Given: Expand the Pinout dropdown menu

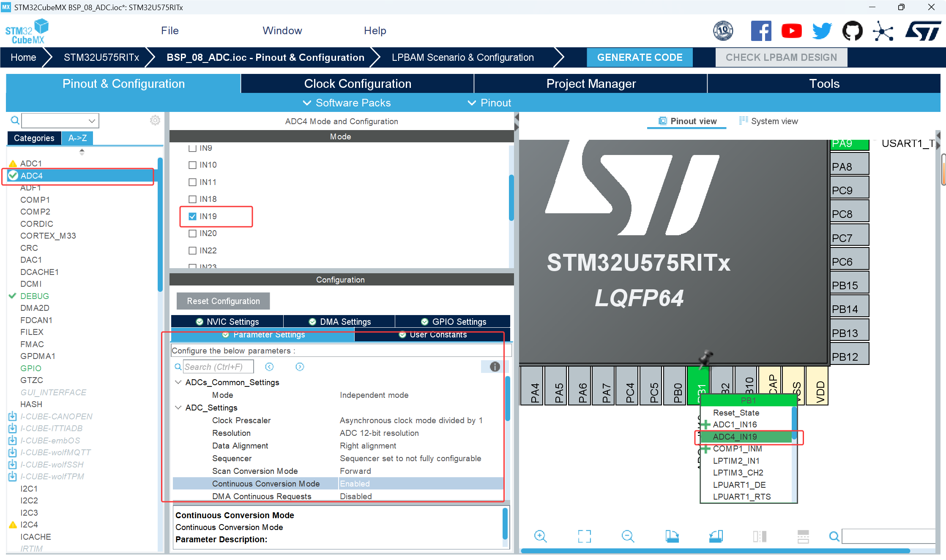Looking at the screenshot, I should 489,103.
